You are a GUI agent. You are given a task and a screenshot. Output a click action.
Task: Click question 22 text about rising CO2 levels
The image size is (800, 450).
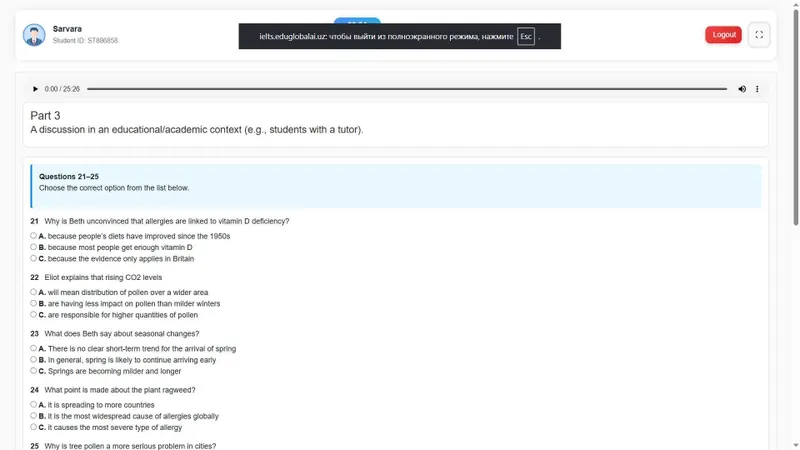[103, 277]
